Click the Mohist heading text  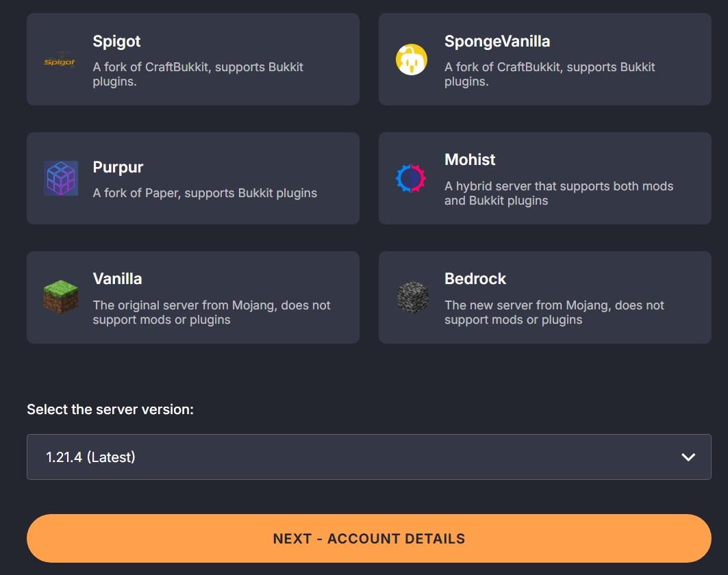click(471, 160)
